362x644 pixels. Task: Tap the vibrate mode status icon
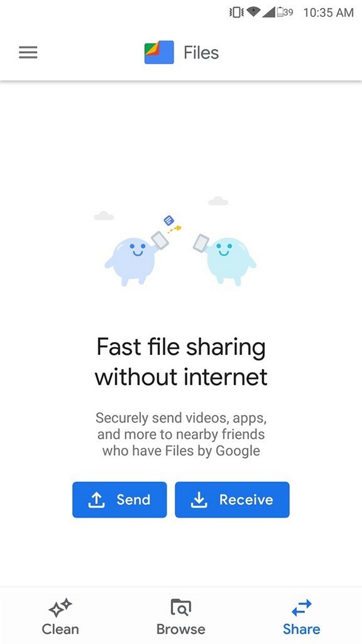[x=237, y=12]
